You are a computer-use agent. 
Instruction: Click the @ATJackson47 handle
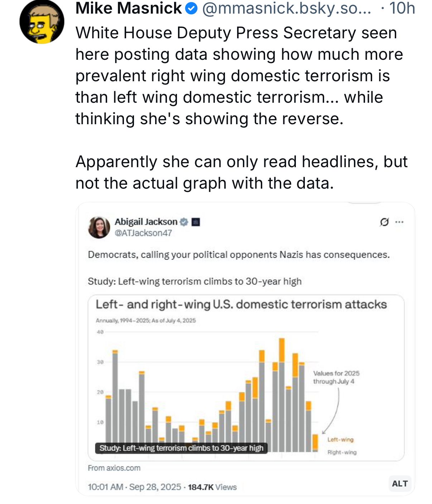click(x=143, y=233)
